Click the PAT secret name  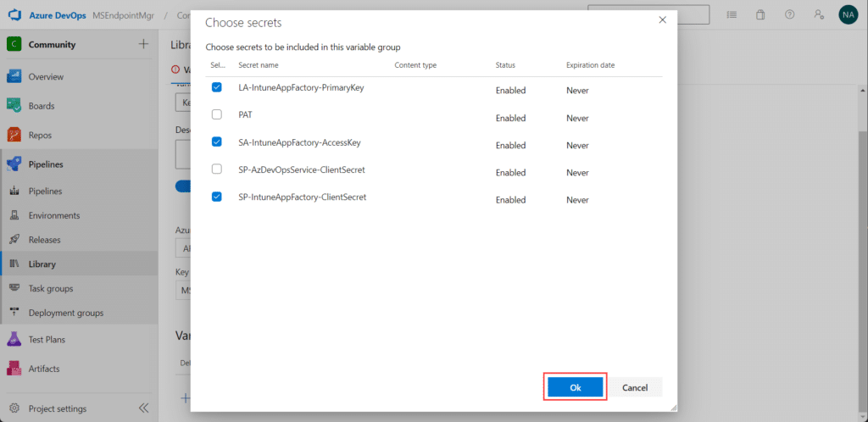[x=246, y=114]
